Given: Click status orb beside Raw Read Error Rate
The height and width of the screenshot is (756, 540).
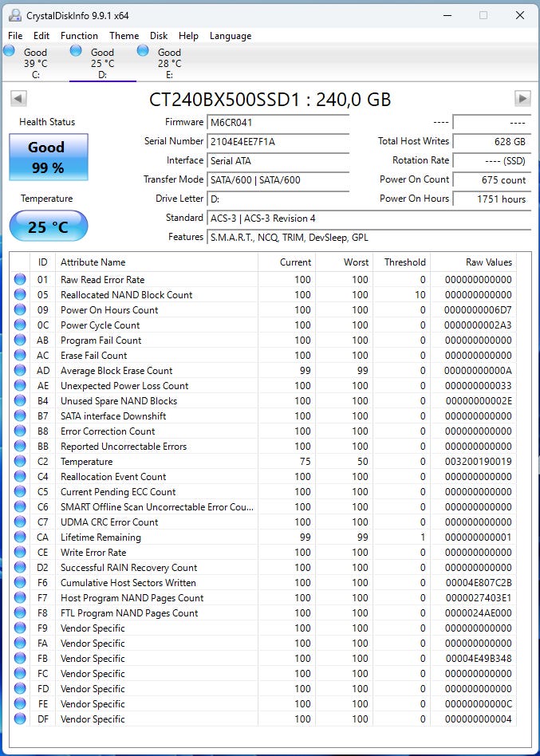Looking at the screenshot, I should click(20, 279).
